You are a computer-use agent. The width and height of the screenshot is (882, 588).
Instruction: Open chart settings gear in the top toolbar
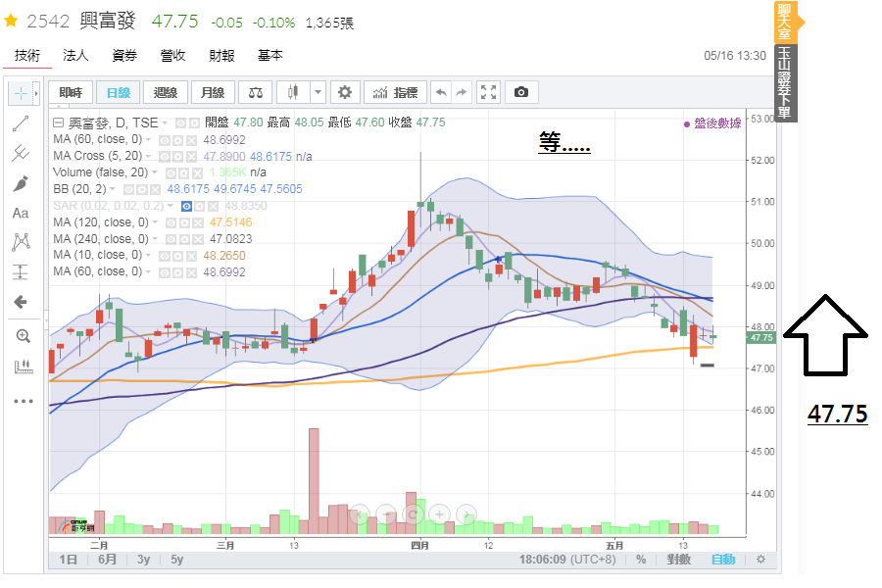click(x=345, y=92)
